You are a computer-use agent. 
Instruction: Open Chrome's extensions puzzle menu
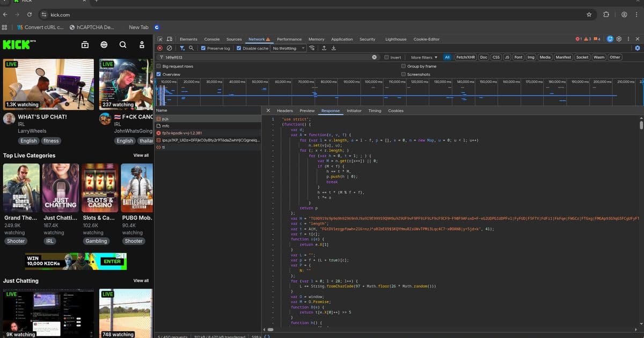click(606, 15)
